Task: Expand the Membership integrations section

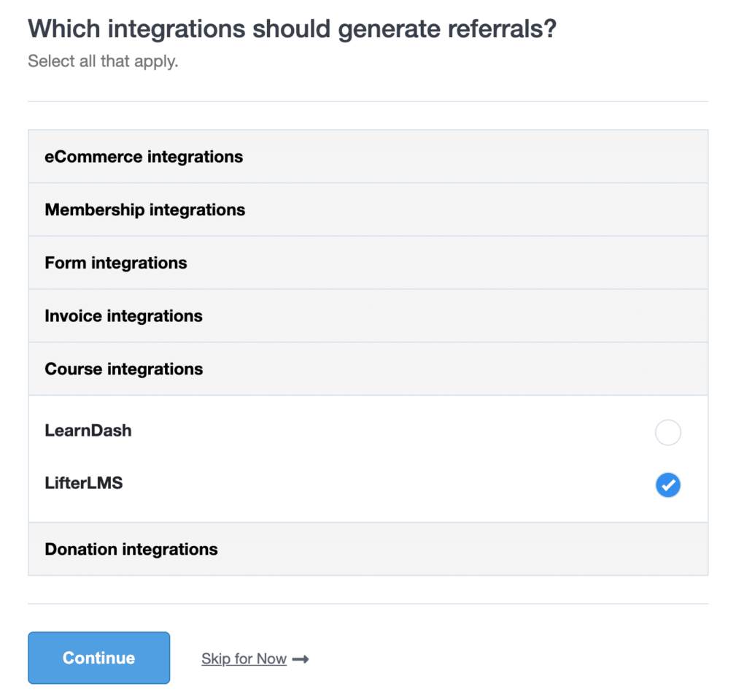Action: pyautogui.click(x=368, y=209)
